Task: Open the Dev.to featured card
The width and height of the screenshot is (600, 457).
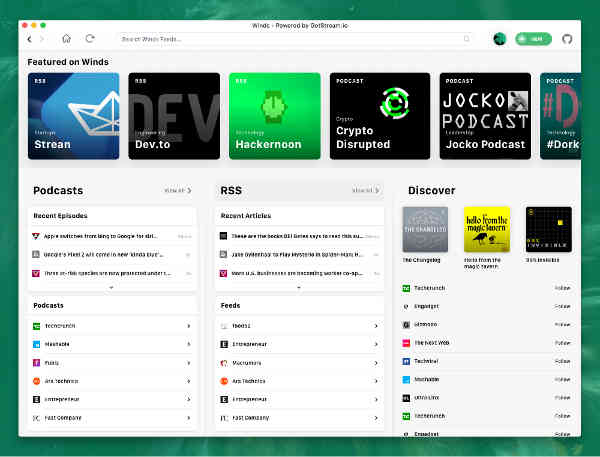Action: [x=174, y=116]
